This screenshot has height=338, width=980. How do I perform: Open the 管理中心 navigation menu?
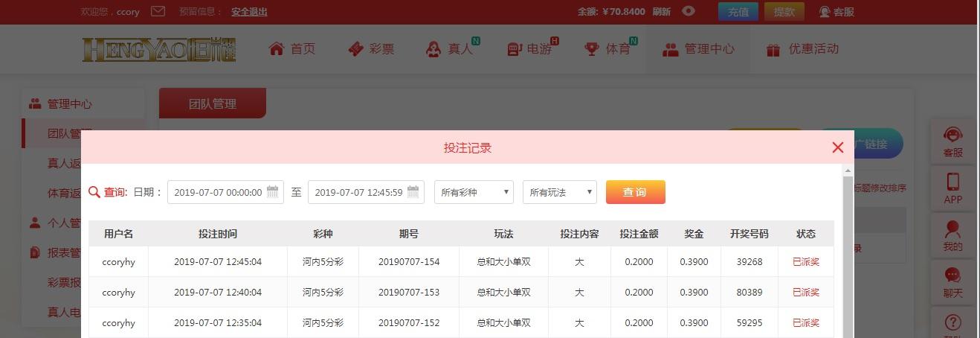tap(698, 49)
